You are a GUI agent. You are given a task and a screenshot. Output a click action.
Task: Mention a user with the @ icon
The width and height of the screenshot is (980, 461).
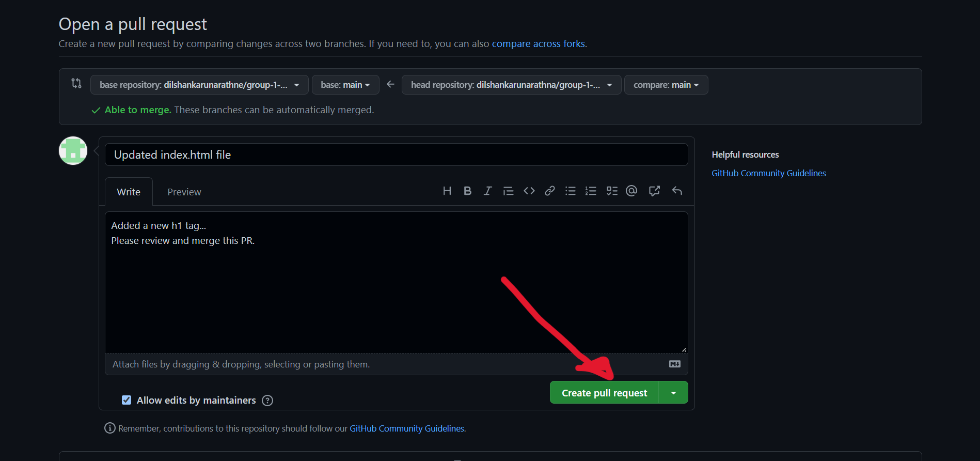pos(631,191)
